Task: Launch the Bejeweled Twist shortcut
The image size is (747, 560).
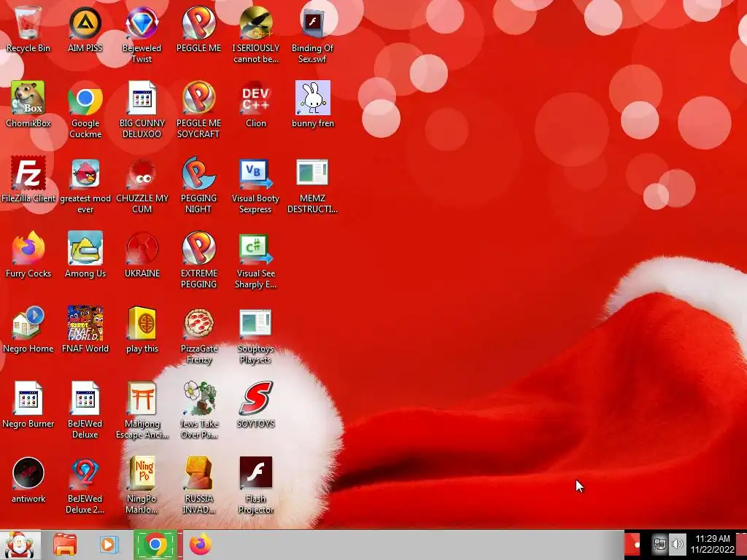Action: [142, 35]
